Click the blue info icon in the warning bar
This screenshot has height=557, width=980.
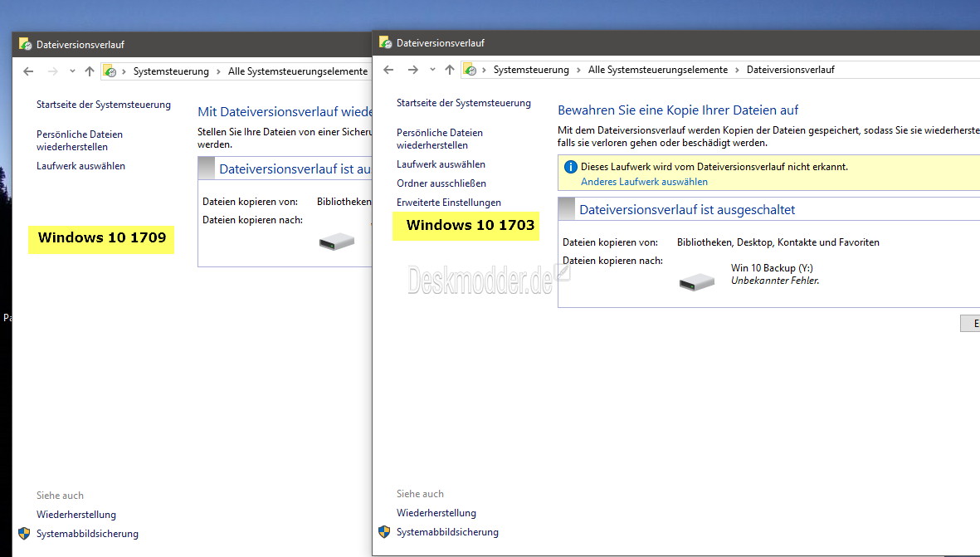[570, 167]
